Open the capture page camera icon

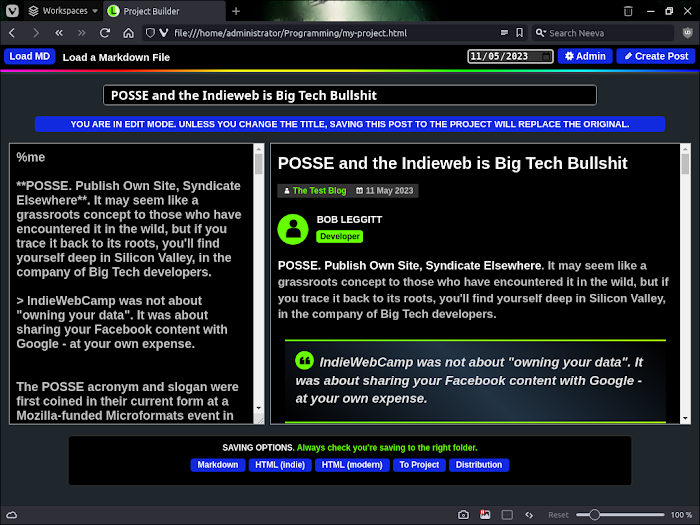(x=463, y=515)
